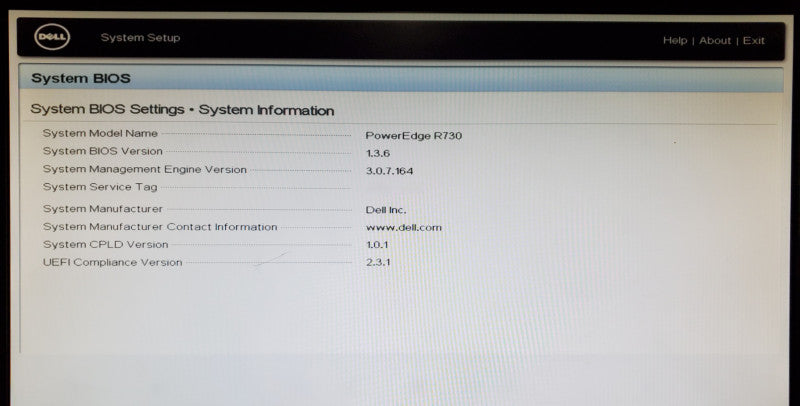Select the System Manufacturer label
The image size is (800, 406).
pyautogui.click(x=103, y=209)
